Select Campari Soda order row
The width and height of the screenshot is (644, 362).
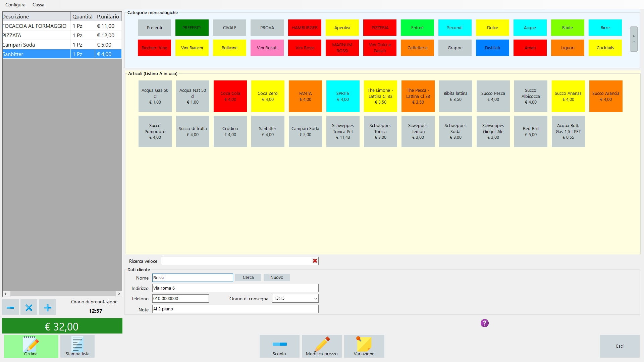coord(62,45)
